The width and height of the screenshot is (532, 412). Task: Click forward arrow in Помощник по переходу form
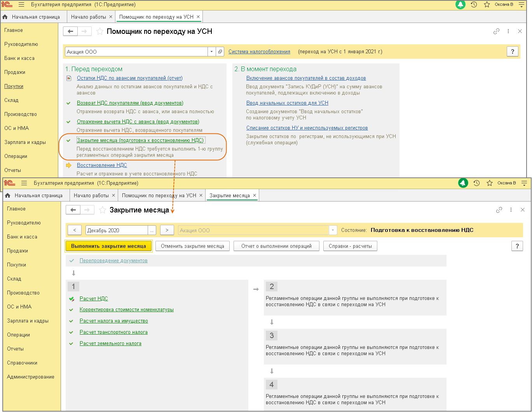point(84,32)
